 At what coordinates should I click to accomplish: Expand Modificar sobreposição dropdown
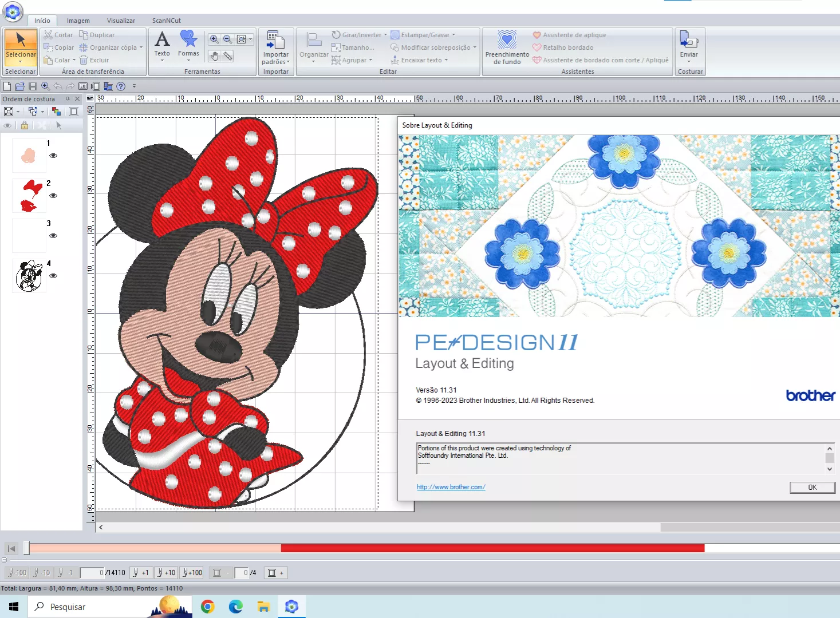coord(475,47)
